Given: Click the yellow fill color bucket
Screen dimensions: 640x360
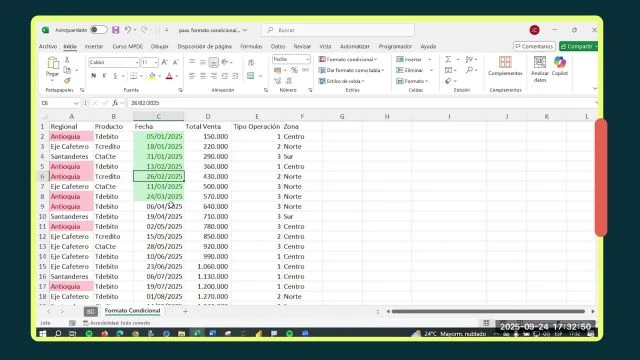Looking at the screenshot, I should (152, 76).
